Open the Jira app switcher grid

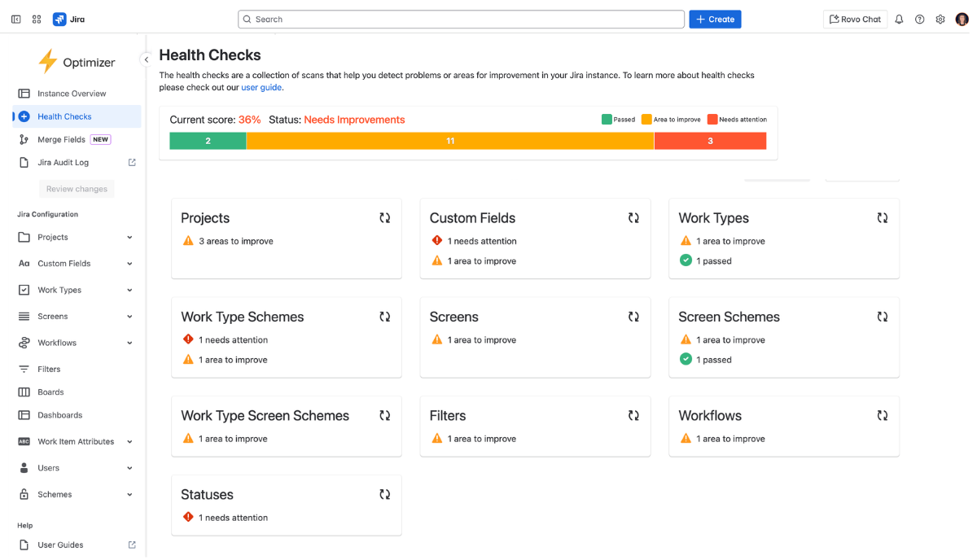click(36, 18)
